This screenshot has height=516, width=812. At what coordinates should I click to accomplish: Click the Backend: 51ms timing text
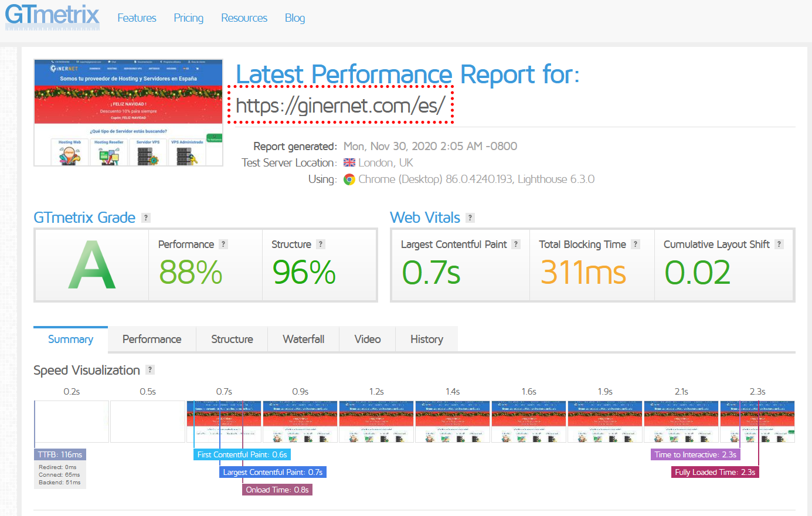pos(60,483)
